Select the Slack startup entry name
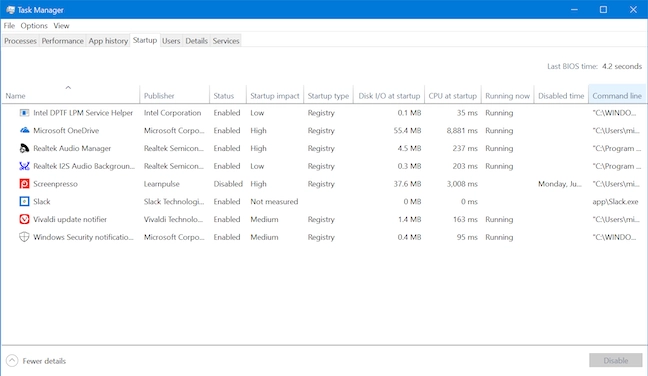This screenshot has width=648, height=376. pyautogui.click(x=42, y=202)
